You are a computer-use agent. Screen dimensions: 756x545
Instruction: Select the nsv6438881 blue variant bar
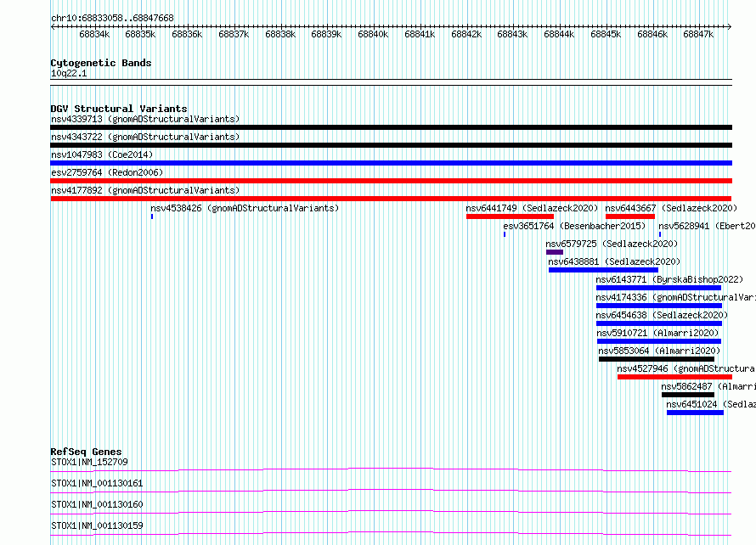tap(603, 270)
